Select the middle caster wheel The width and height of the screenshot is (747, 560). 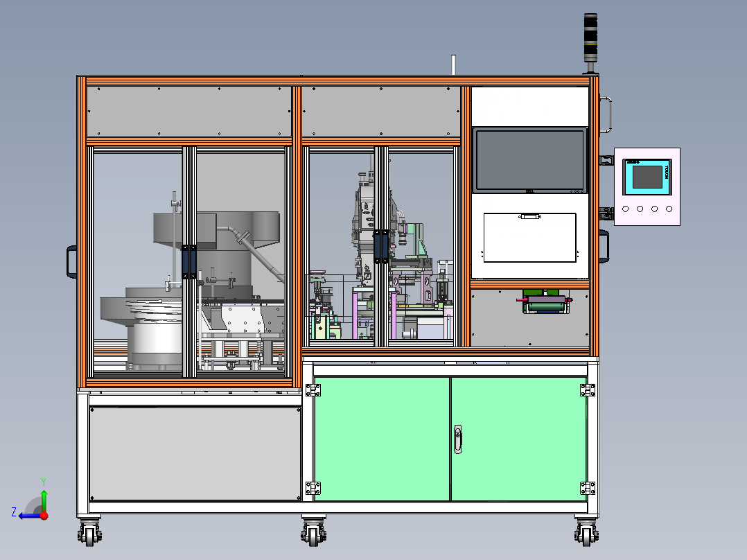[313, 532]
